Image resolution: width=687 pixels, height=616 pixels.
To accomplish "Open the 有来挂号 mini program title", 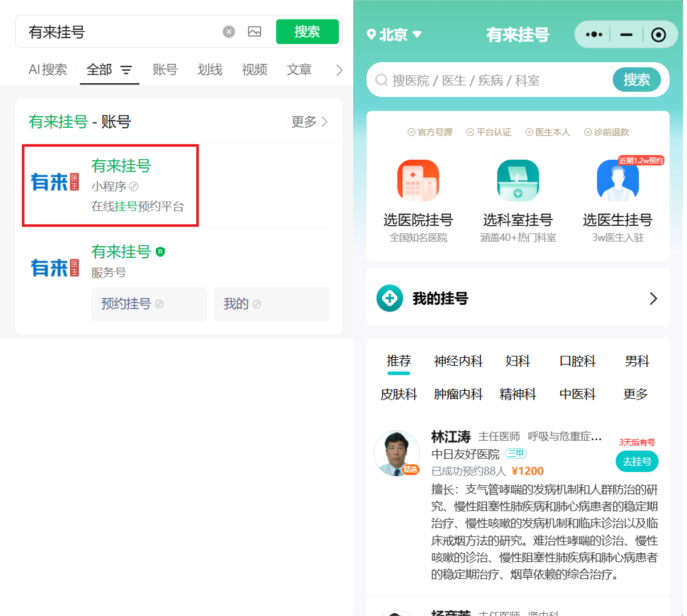I will pos(121,166).
